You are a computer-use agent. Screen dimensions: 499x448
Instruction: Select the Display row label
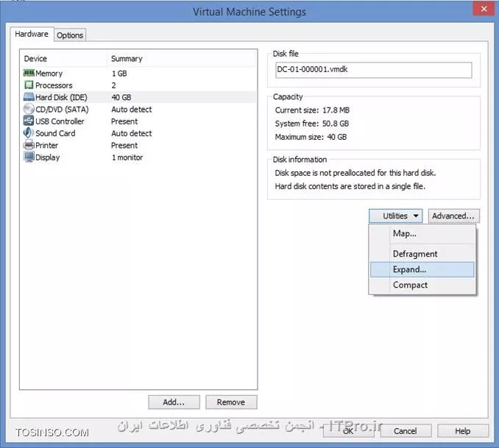pos(47,157)
